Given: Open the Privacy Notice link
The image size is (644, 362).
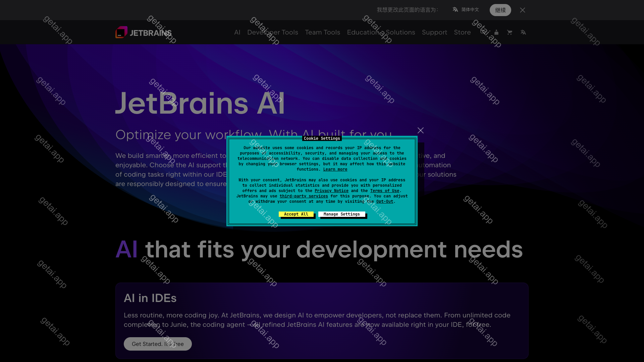Looking at the screenshot, I should point(331,191).
